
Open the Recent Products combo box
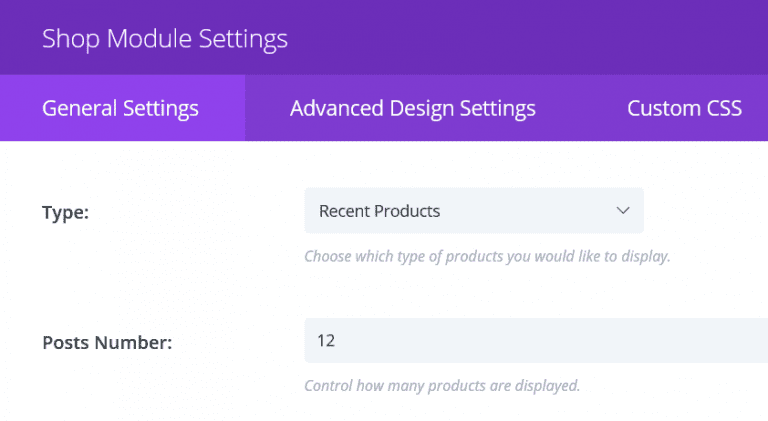(473, 211)
